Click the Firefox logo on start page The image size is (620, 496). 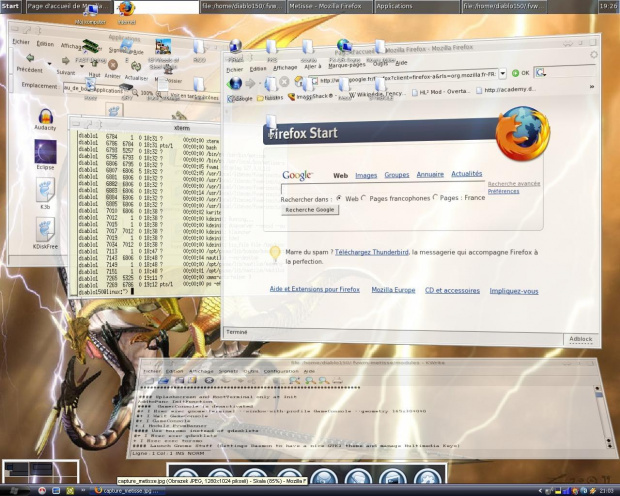click(523, 133)
